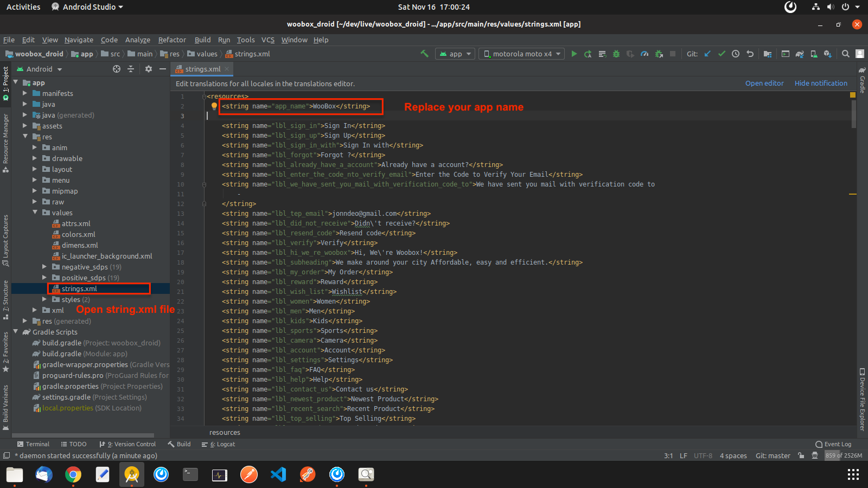Open the Gradle side panel

tap(862, 80)
